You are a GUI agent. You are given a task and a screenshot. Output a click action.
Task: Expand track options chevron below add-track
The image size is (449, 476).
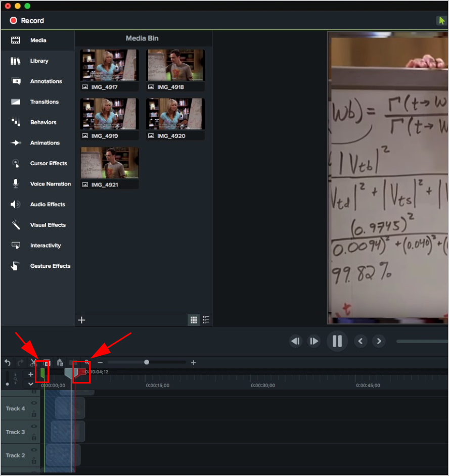click(31, 384)
